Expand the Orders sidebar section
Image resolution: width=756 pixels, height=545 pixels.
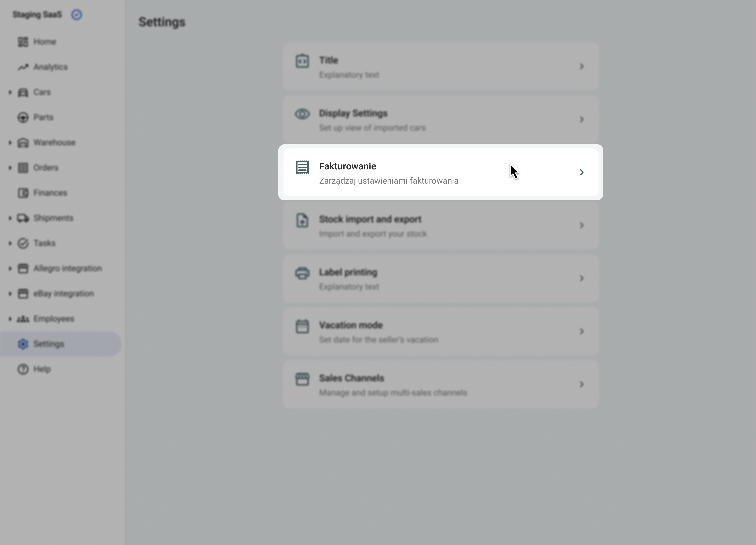click(x=10, y=168)
